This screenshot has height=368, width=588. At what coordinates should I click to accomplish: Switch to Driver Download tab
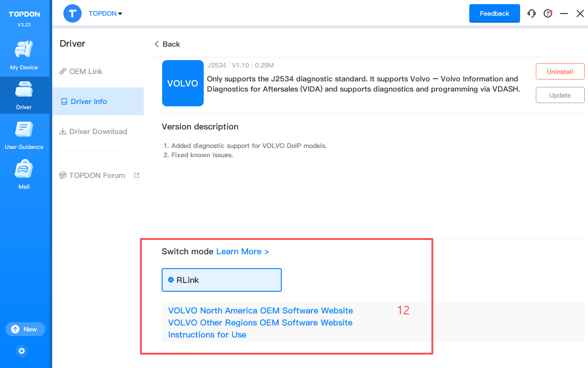98,131
